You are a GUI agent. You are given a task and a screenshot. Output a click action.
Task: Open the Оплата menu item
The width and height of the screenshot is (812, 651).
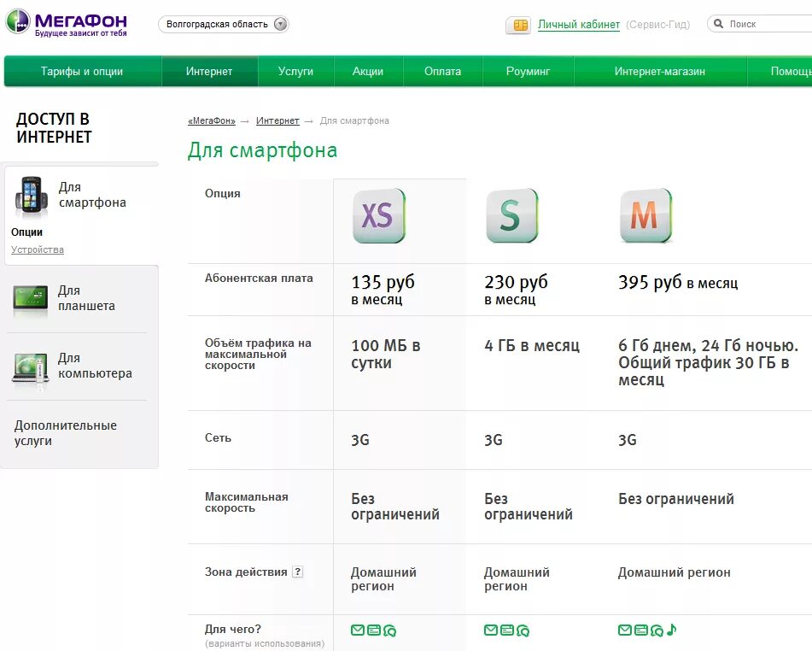coord(443,72)
